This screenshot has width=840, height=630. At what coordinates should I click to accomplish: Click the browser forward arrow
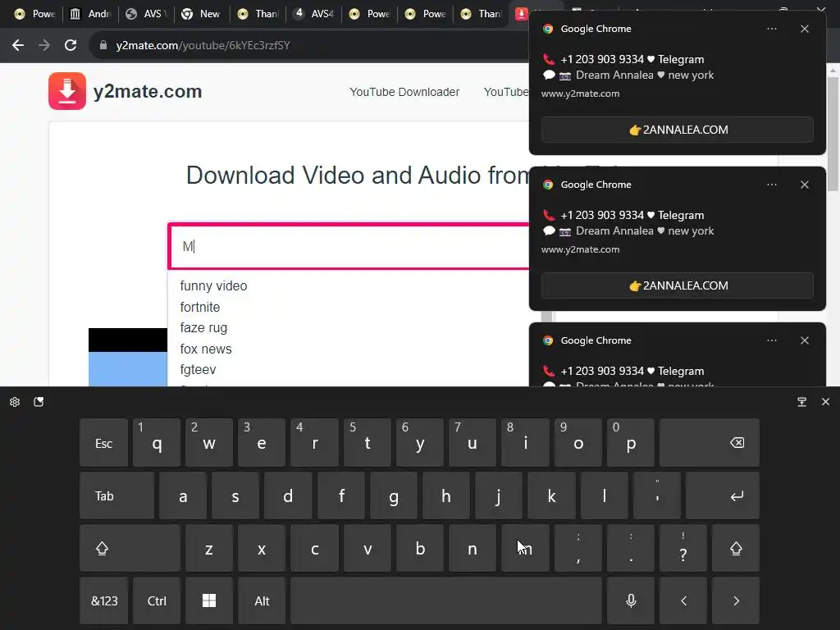point(44,46)
